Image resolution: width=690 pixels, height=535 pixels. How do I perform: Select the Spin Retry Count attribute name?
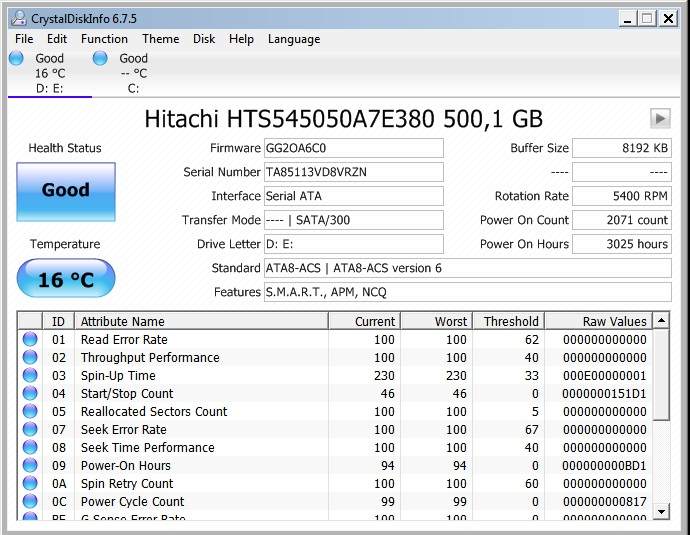pos(127,484)
